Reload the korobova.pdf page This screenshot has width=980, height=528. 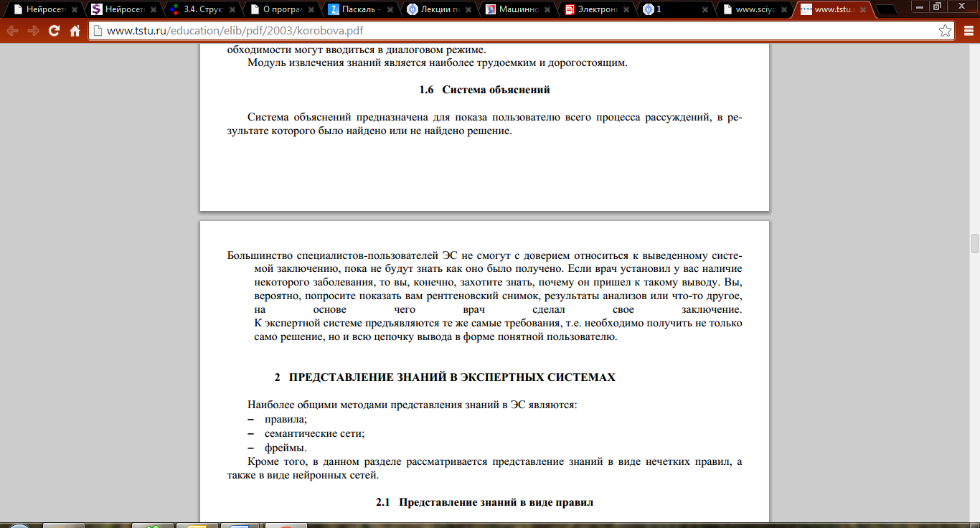[54, 31]
